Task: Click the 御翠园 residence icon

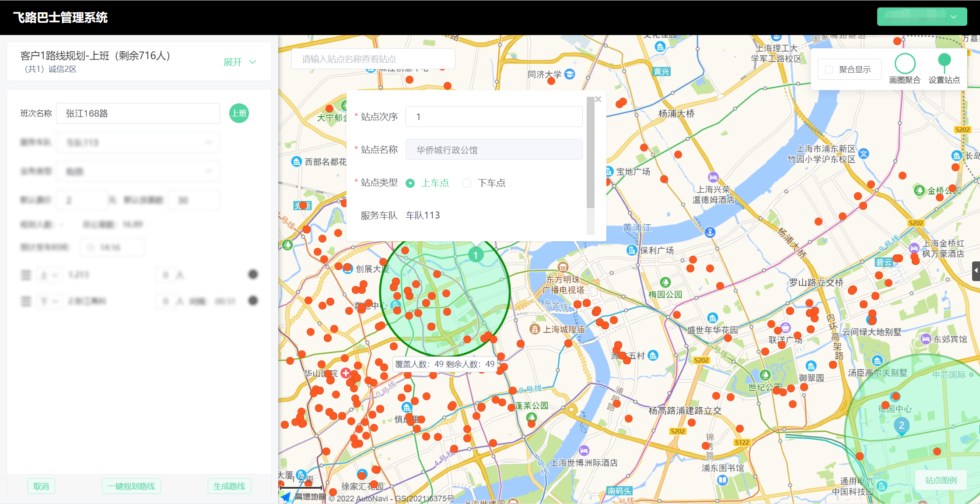Action: (811, 366)
